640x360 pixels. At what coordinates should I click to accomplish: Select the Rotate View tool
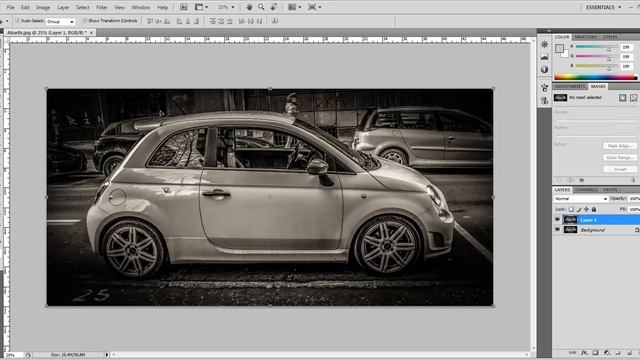(274, 7)
